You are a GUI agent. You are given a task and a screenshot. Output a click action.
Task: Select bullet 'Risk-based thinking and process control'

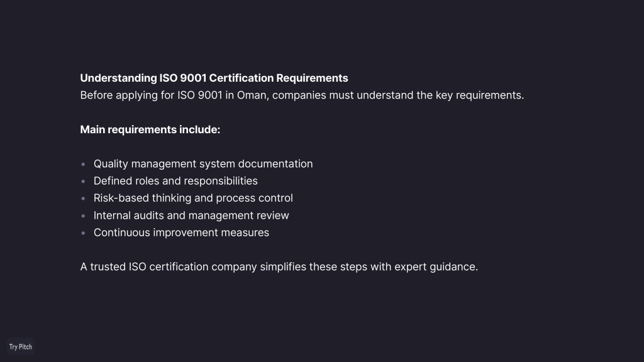tap(193, 198)
